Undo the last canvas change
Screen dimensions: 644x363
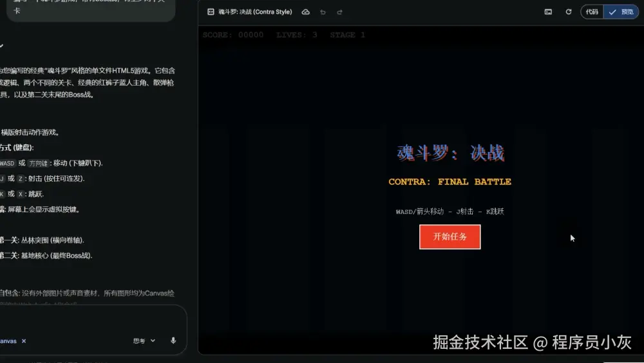[323, 12]
